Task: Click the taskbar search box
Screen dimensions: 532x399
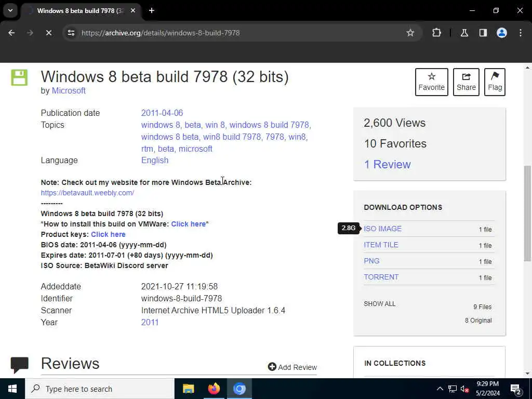Action: tap(99, 389)
